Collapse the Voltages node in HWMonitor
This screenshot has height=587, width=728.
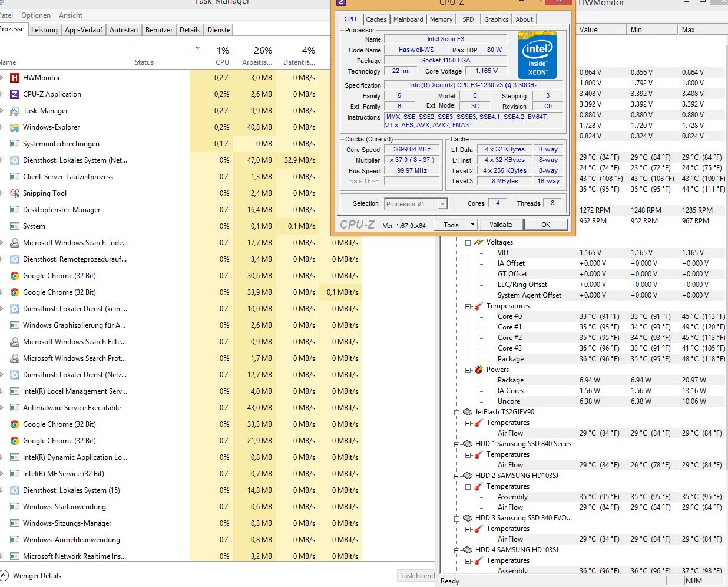pos(468,242)
